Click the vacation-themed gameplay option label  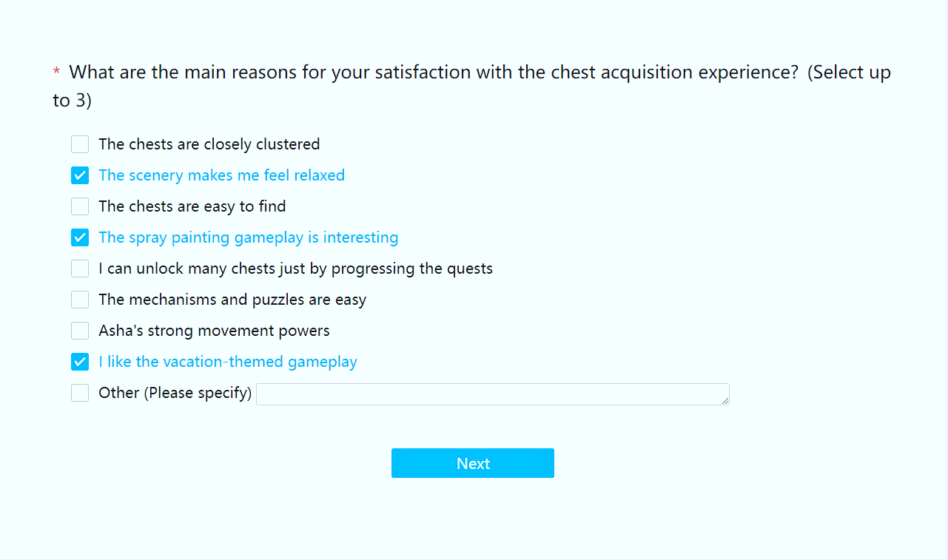(227, 362)
